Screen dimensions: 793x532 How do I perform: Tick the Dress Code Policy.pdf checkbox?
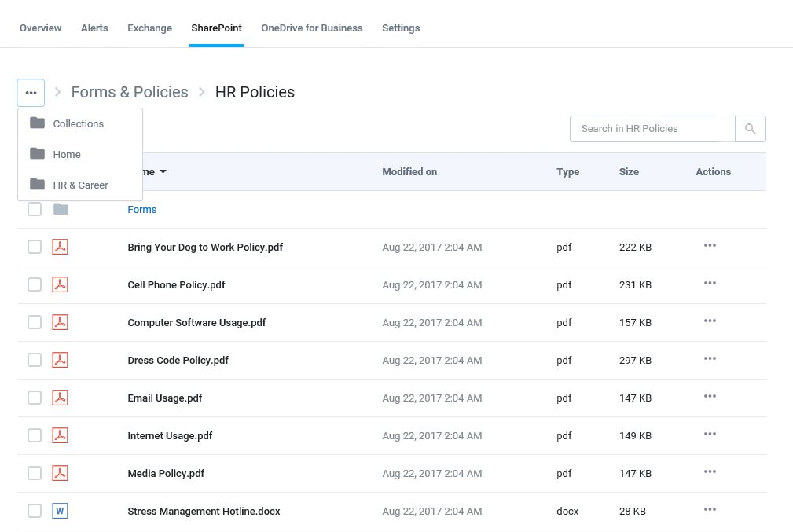pyautogui.click(x=35, y=360)
